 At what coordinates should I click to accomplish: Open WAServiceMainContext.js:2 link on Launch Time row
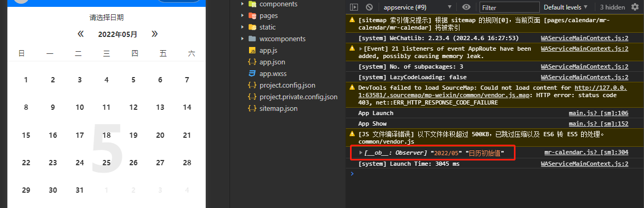click(x=585, y=164)
